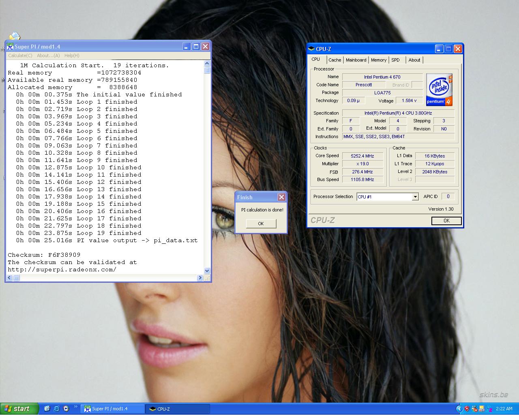Open the Calculate menu in Super PI

(x=20, y=55)
